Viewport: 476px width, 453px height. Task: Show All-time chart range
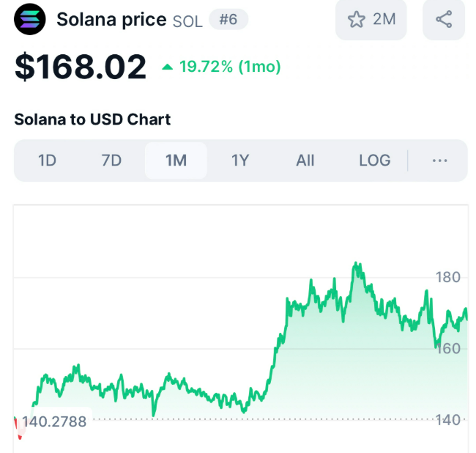pos(305,161)
